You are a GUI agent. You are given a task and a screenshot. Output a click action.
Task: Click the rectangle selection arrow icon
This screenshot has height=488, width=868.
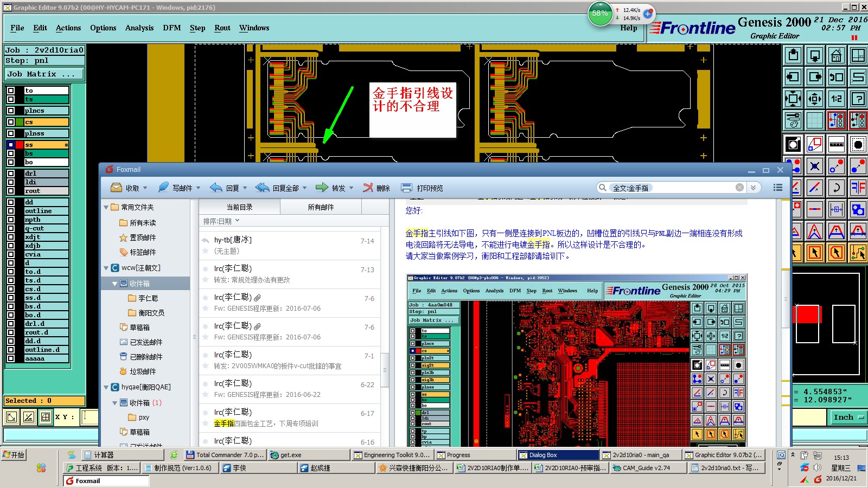point(815,253)
